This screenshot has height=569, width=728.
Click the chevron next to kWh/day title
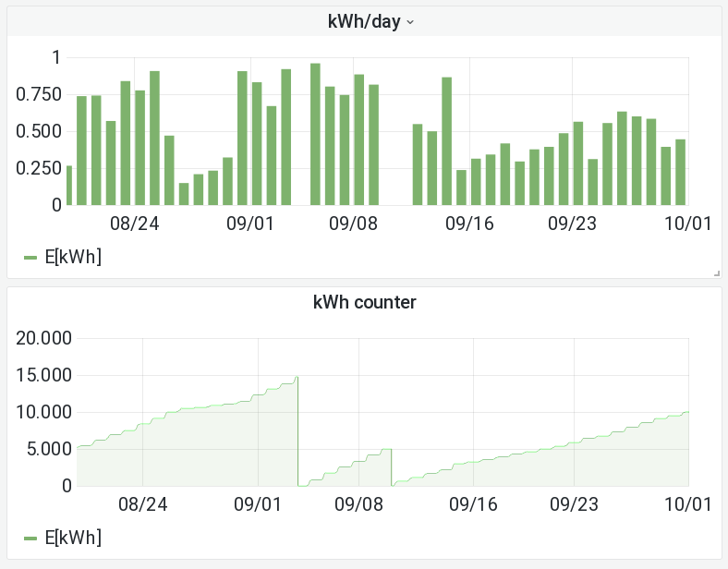coord(410,22)
